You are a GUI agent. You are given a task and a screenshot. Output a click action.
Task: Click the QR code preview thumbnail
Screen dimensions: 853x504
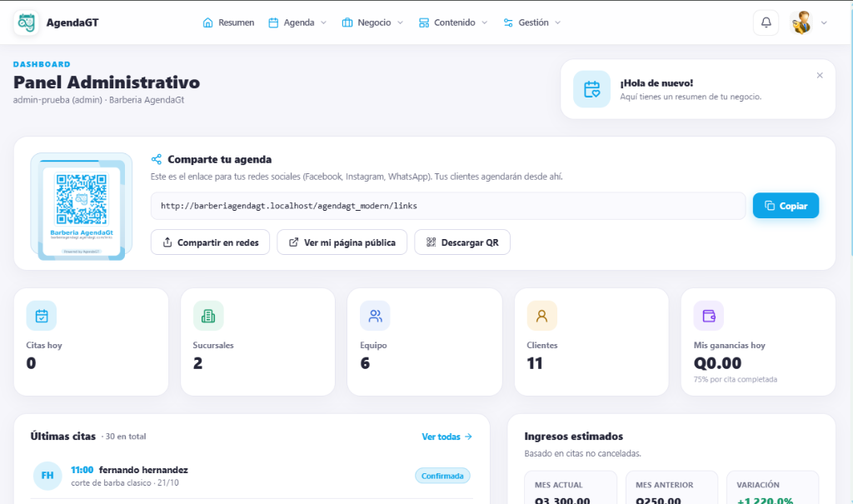[x=82, y=207]
